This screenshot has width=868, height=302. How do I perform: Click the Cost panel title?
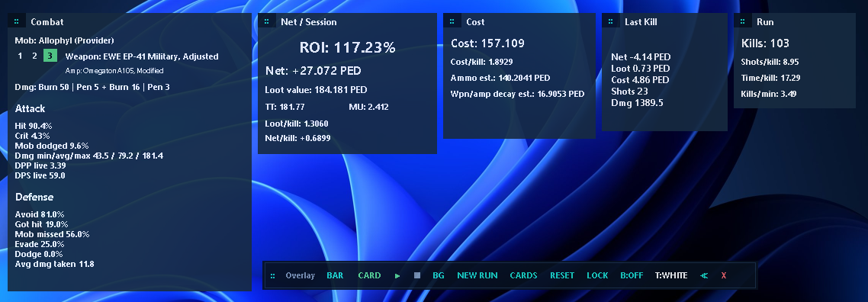[475, 22]
